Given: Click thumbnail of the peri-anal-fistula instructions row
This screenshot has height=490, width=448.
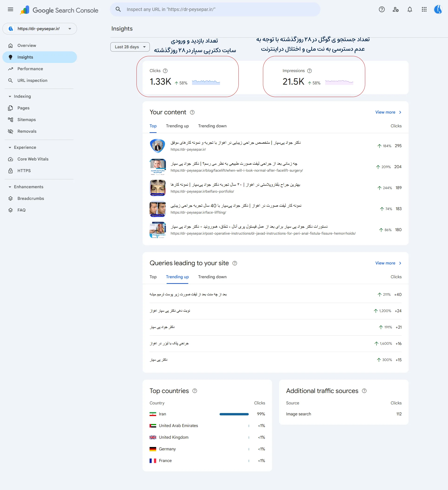Looking at the screenshot, I should pyautogui.click(x=157, y=230).
